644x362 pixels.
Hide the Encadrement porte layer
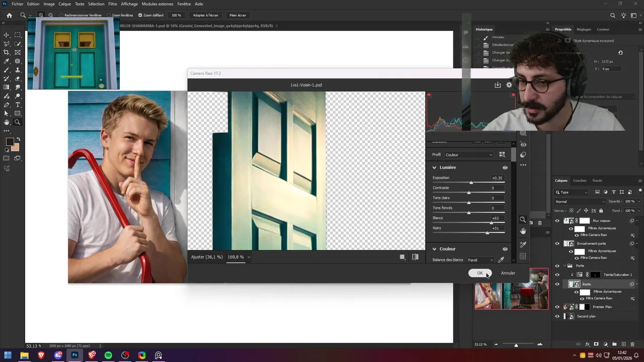point(557,243)
